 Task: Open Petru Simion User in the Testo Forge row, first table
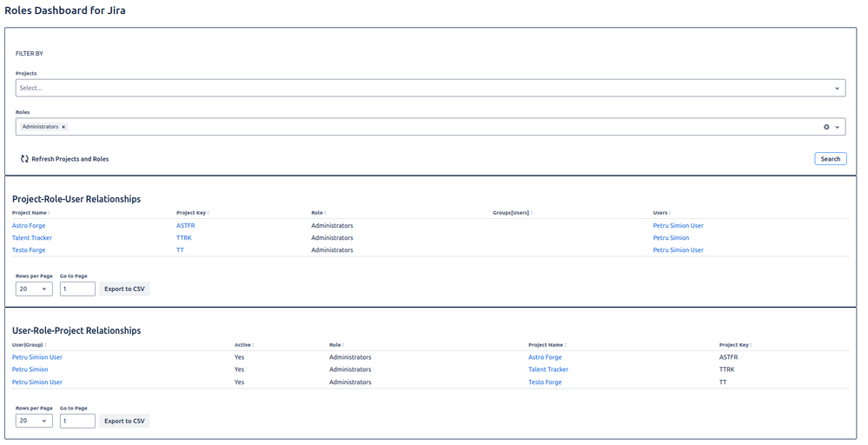click(678, 250)
